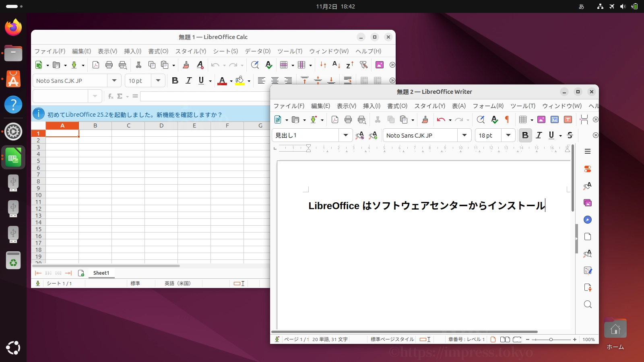This screenshot has height=362, width=644.
Task: Open Writer 挿入(I) menu
Action: [372, 106]
